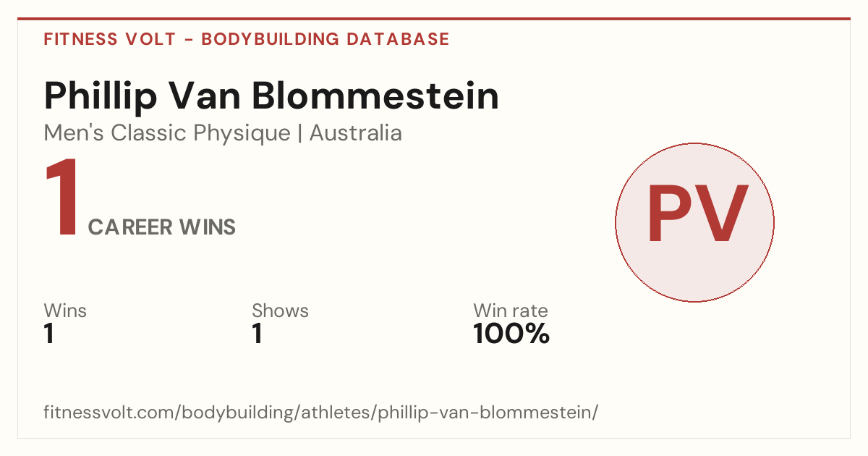Click the CAREER WINS label
The height and width of the screenshot is (456, 868).
click(x=161, y=227)
